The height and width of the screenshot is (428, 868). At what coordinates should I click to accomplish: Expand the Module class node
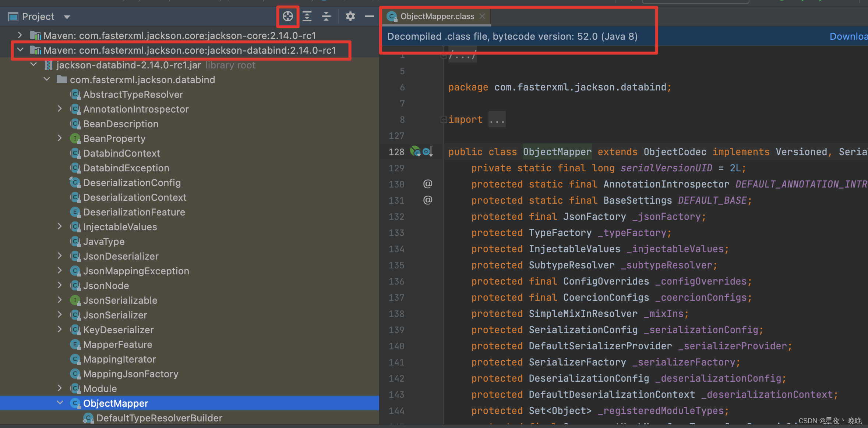tap(60, 388)
